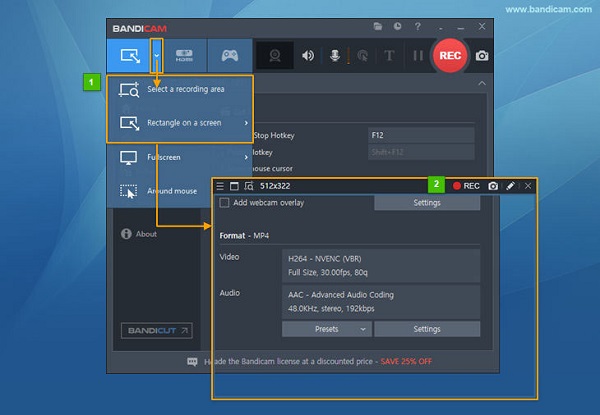Open the rectangle window hamburger menu icon
Screen dimensions: 600x415
220,186
